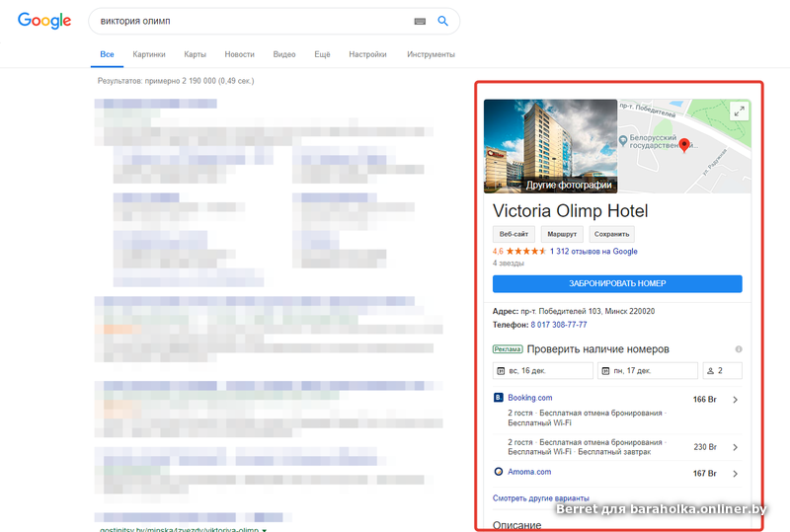Click Бесплатный Wi-Fi · Бесплатный завтрак offer text
The height and width of the screenshot is (532, 790).
(579, 452)
